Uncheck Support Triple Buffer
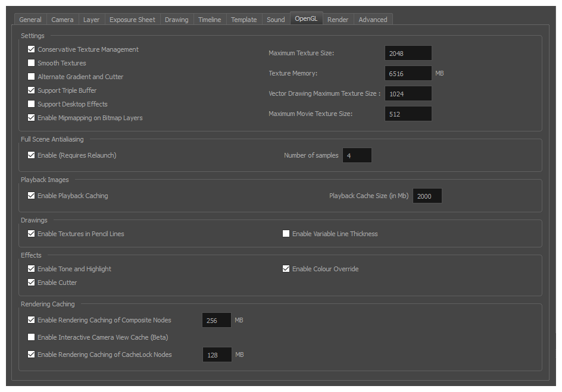This screenshot has height=392, width=562. [x=31, y=90]
